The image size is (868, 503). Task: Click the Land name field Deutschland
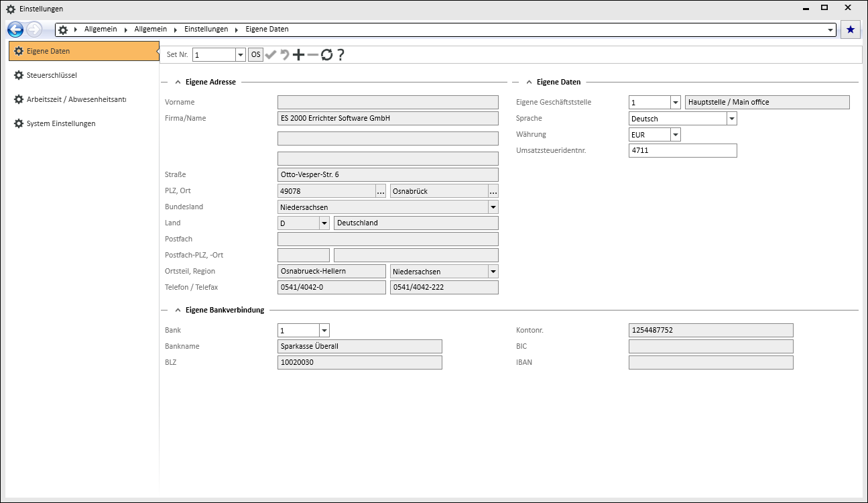pyautogui.click(x=416, y=223)
